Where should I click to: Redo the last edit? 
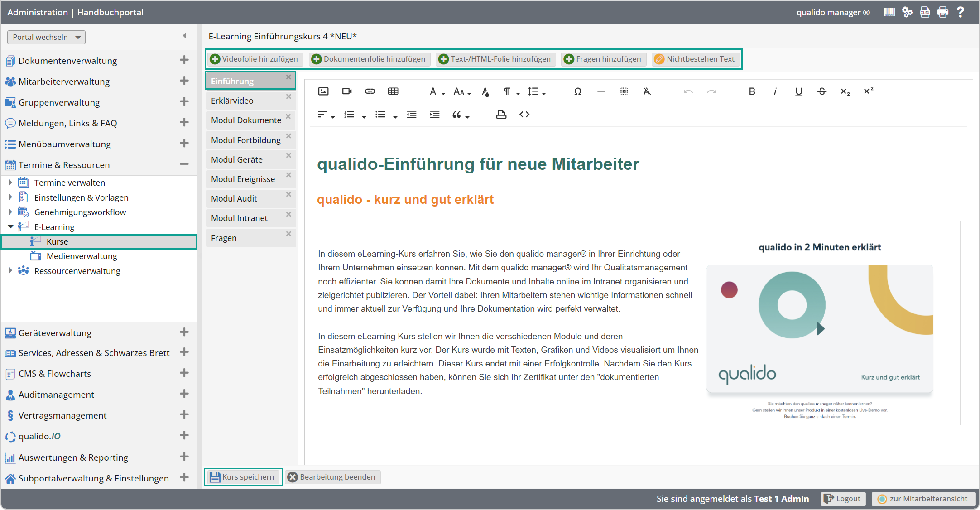click(x=712, y=91)
